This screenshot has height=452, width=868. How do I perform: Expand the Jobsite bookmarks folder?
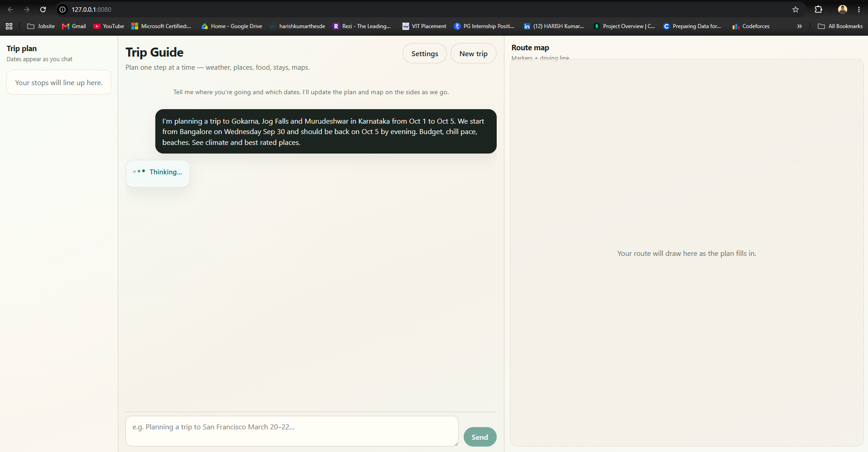[41, 26]
